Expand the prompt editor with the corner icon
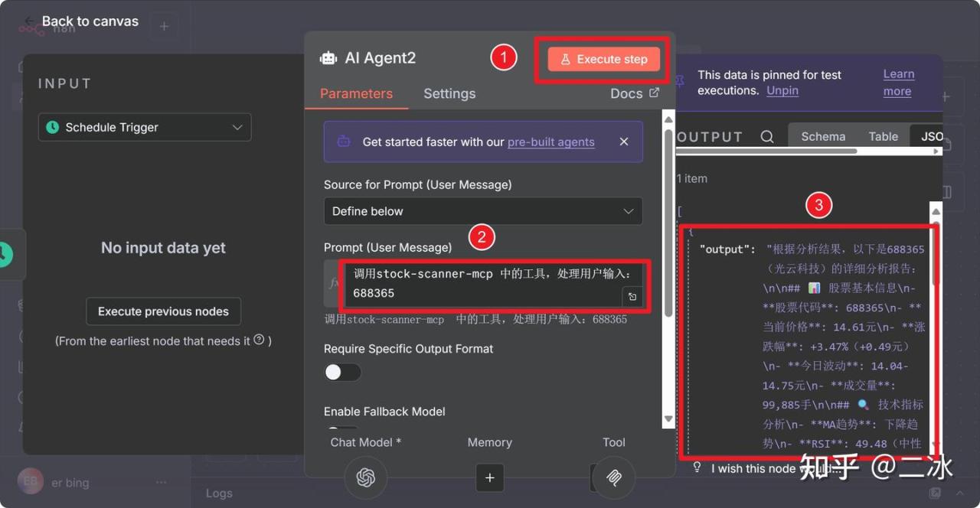This screenshot has height=508, width=980. [x=632, y=297]
